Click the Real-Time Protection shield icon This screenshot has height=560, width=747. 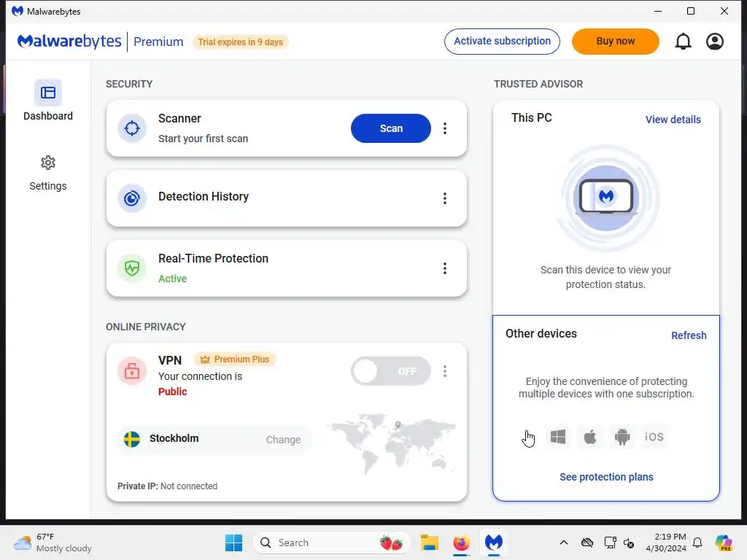coord(132,268)
